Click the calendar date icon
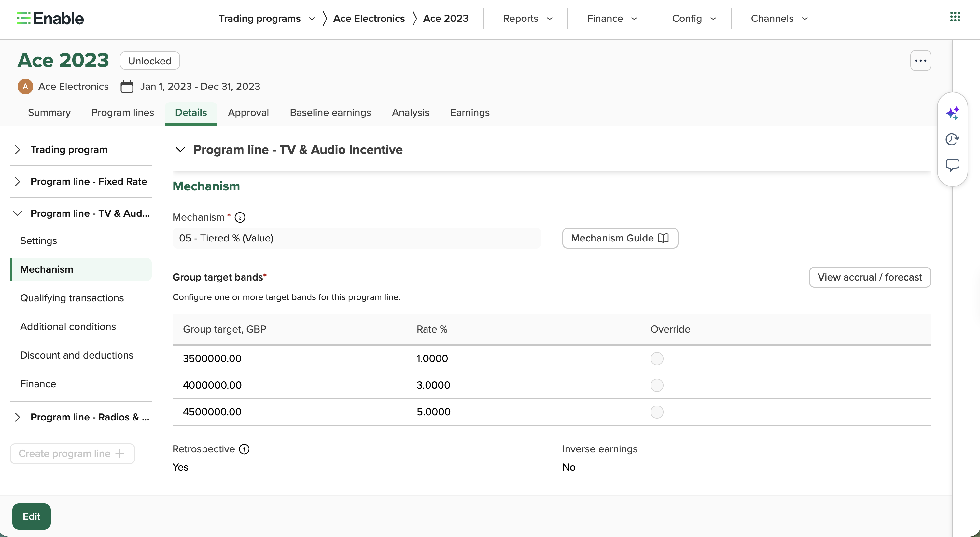 pos(127,87)
